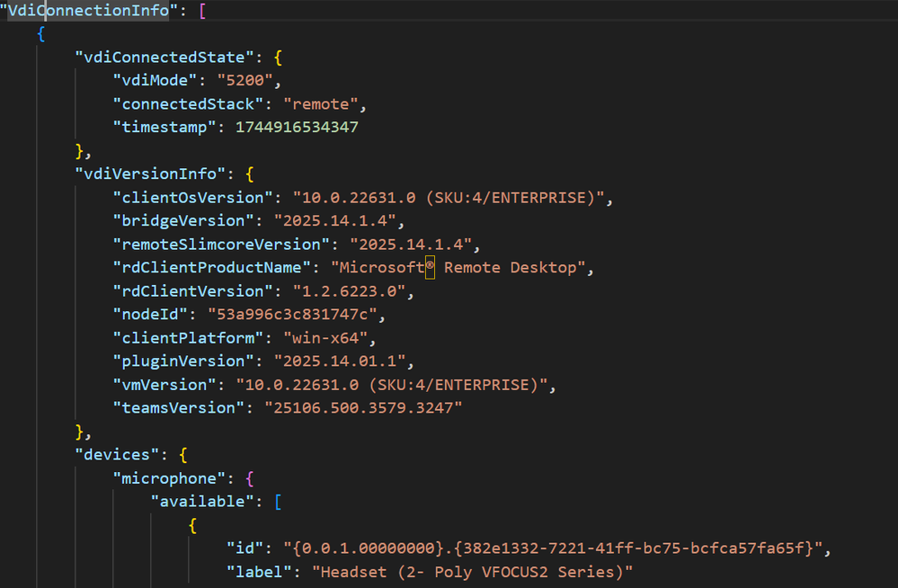Image resolution: width=898 pixels, height=588 pixels.
Task: Click the "vdiConnectedState" key
Action: [x=164, y=58]
